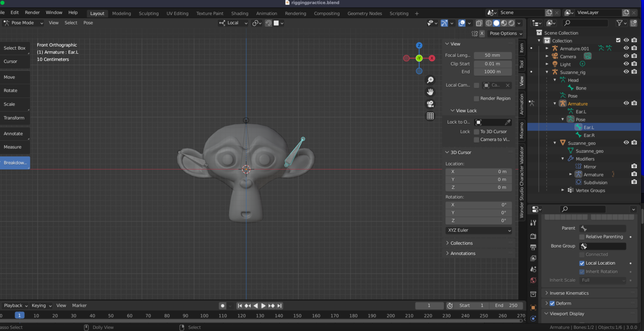Open the Output properties tab icon
This screenshot has width=644, height=331.
533,247
